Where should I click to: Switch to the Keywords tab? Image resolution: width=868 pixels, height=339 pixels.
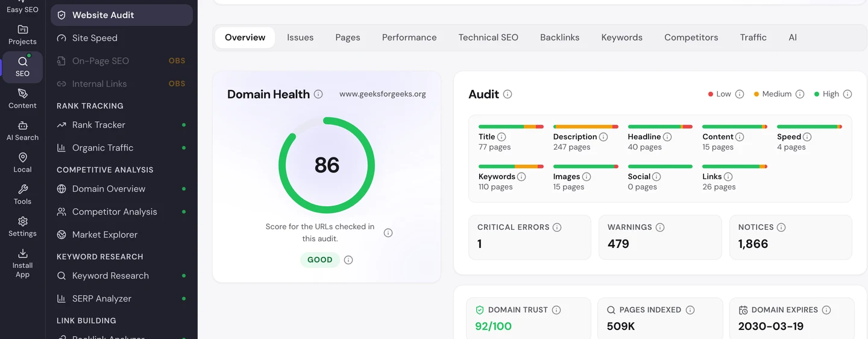[x=622, y=37]
